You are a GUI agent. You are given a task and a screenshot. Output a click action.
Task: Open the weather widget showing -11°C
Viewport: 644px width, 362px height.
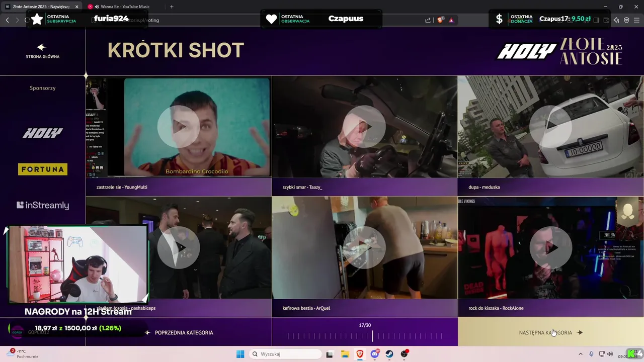tap(23, 353)
